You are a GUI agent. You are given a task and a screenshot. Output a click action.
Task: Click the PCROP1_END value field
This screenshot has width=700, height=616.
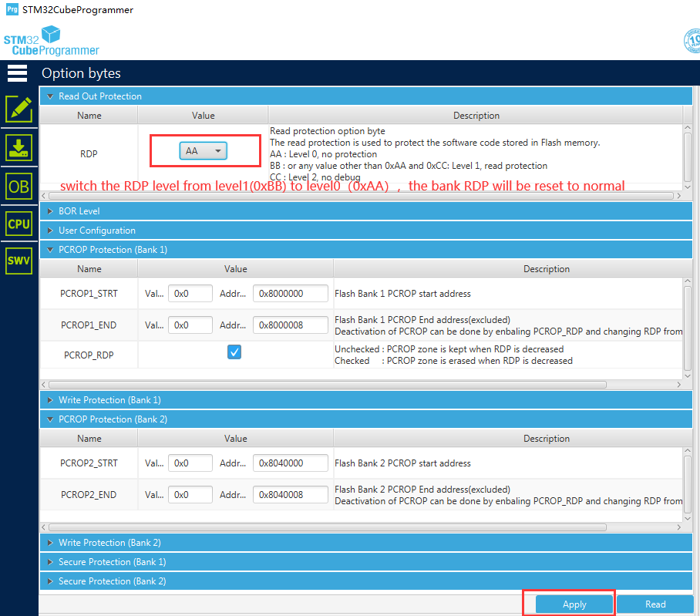click(x=190, y=325)
